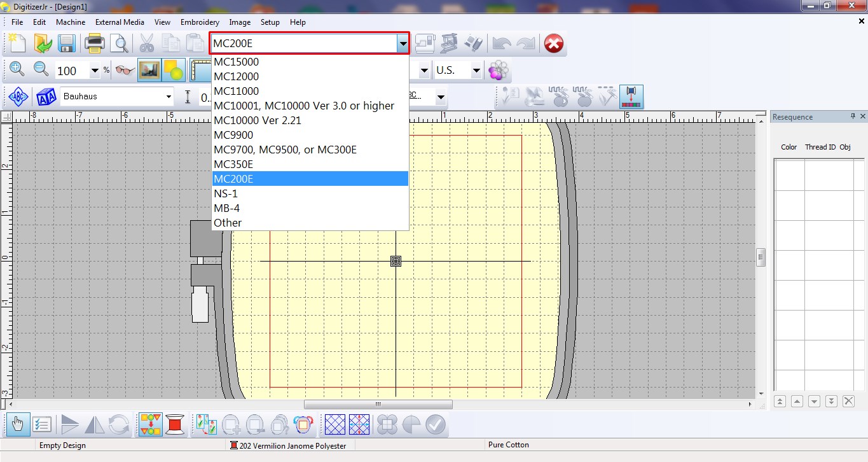
Task: Click the multicolored flower thread colors icon
Action: tap(499, 70)
